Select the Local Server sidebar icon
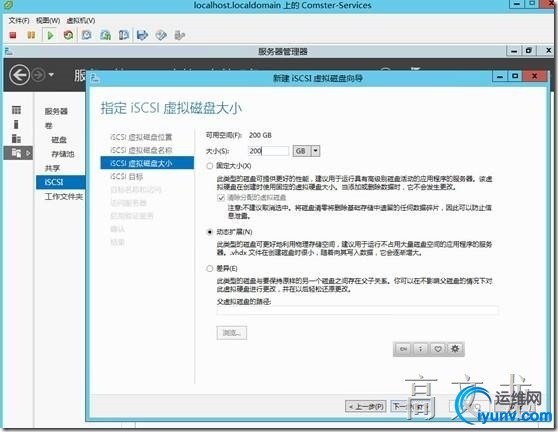558x432 pixels. 16,124
